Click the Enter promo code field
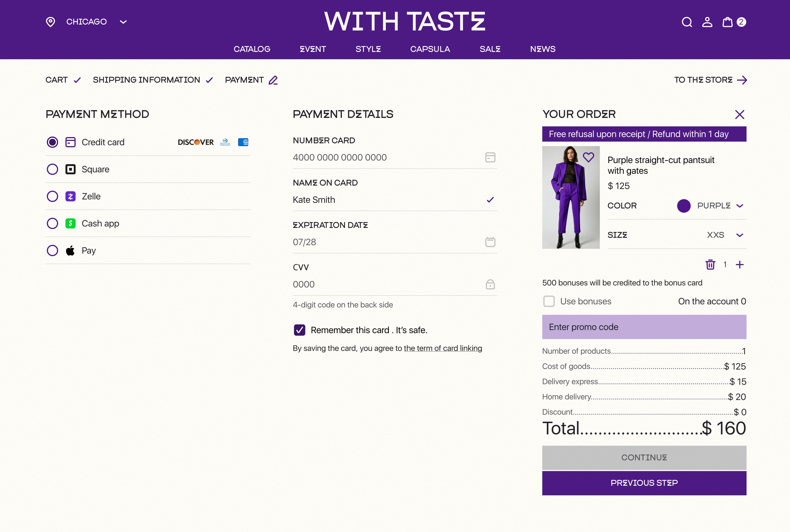 pos(644,327)
